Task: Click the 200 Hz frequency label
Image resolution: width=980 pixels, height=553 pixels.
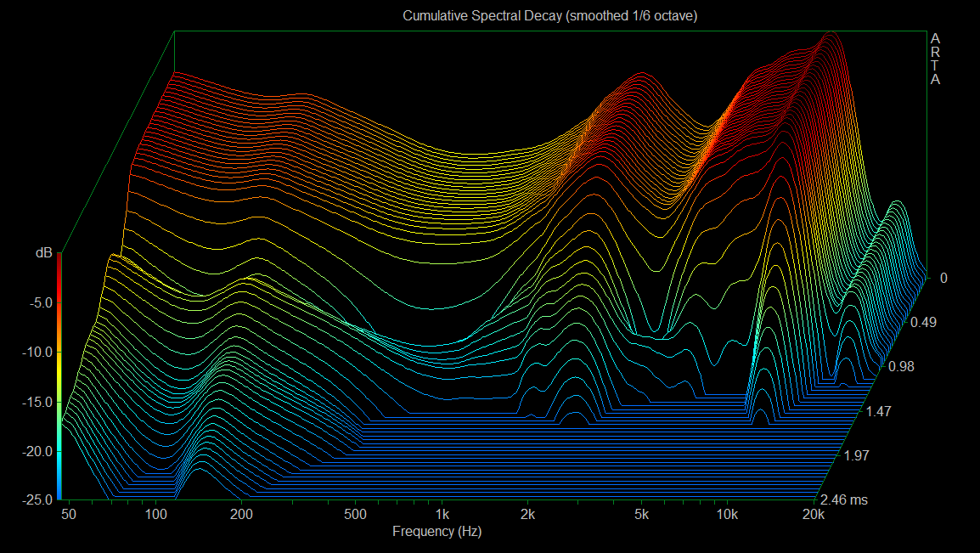Action: click(242, 515)
